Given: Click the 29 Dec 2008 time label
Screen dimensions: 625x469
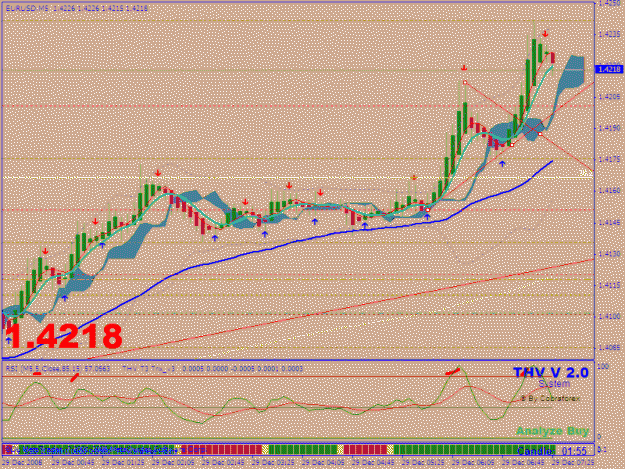Looking at the screenshot, I should point(22,463).
